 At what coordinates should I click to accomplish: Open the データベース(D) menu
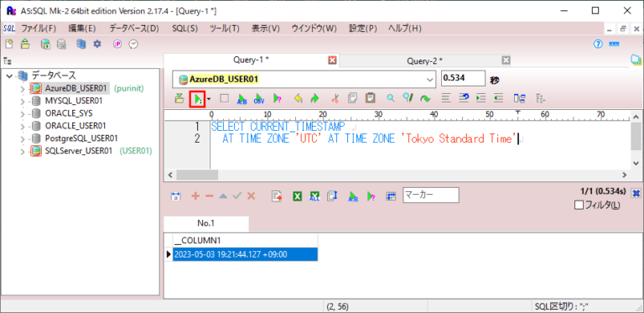[x=134, y=29]
